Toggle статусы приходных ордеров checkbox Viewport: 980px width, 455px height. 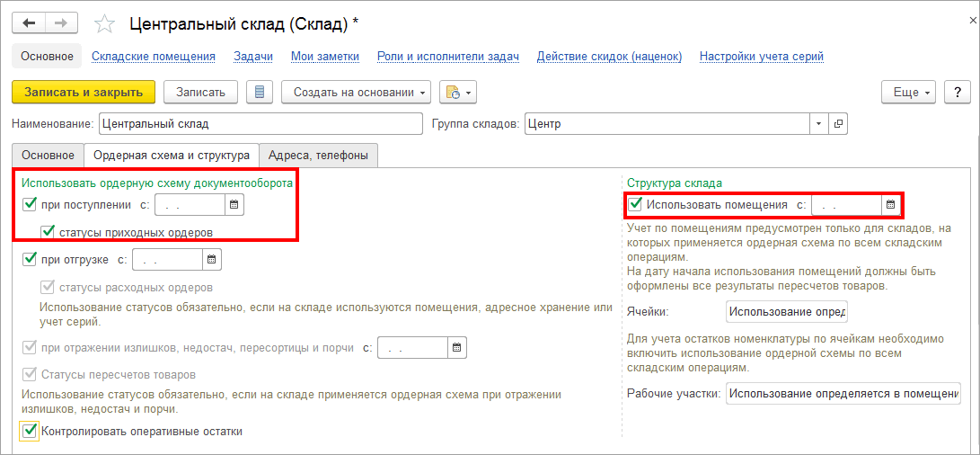pyautogui.click(x=48, y=232)
